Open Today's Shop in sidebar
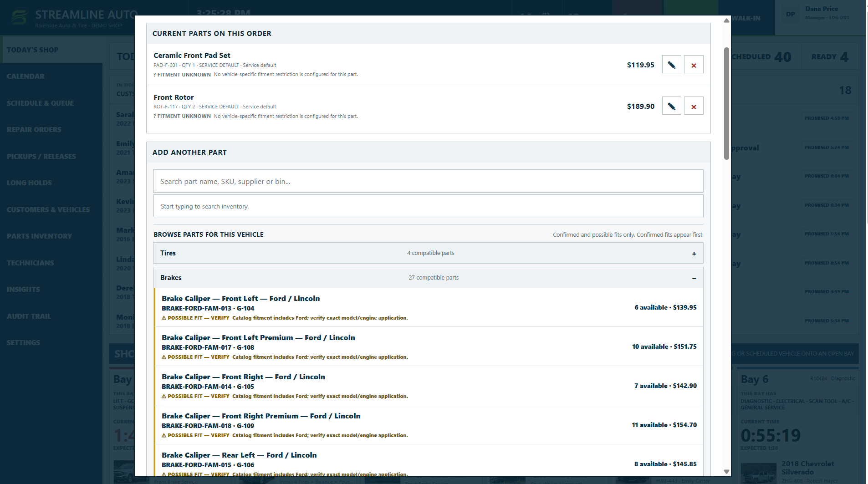 click(51, 50)
